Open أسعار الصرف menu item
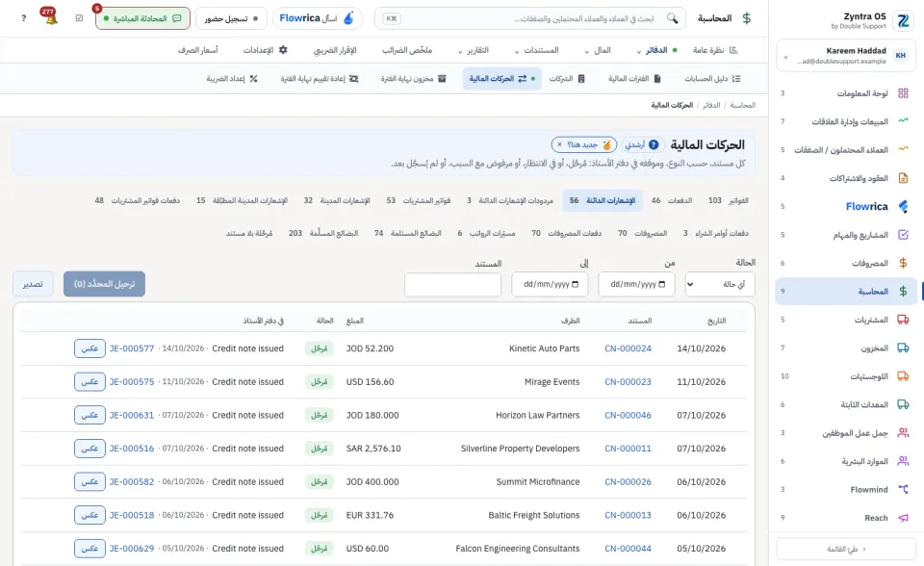Image resolution: width=924 pixels, height=566 pixels. pyautogui.click(x=198, y=50)
